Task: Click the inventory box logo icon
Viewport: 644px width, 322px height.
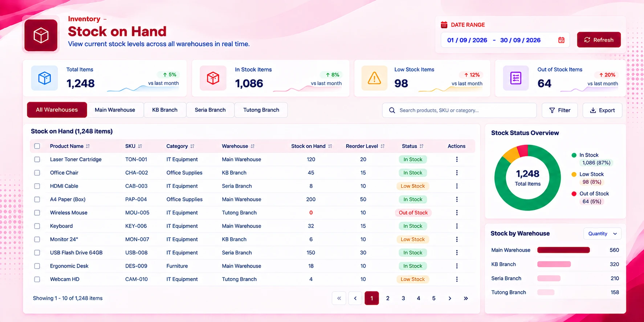Action: (x=41, y=36)
